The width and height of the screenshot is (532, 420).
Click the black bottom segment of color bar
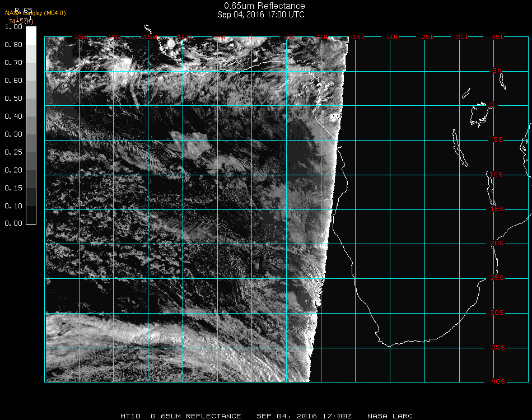31,215
